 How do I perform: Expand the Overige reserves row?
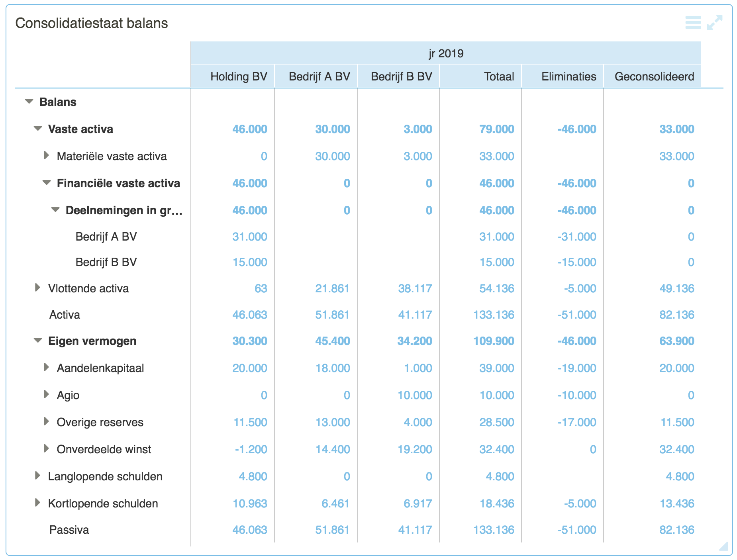tap(46, 421)
